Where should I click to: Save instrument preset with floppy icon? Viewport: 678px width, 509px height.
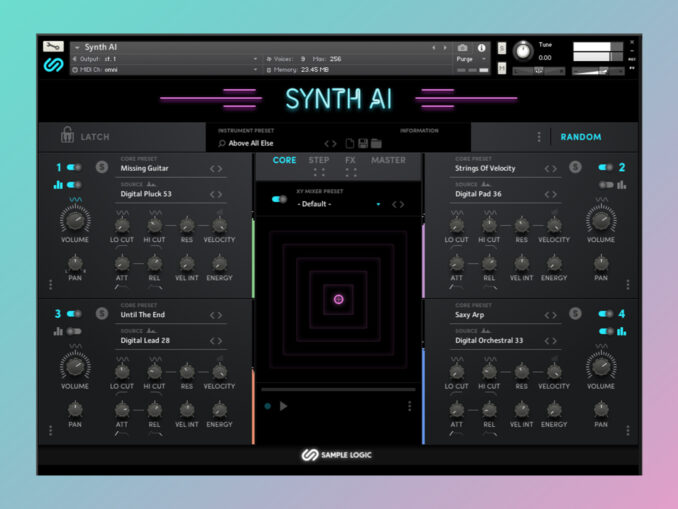coord(363,143)
